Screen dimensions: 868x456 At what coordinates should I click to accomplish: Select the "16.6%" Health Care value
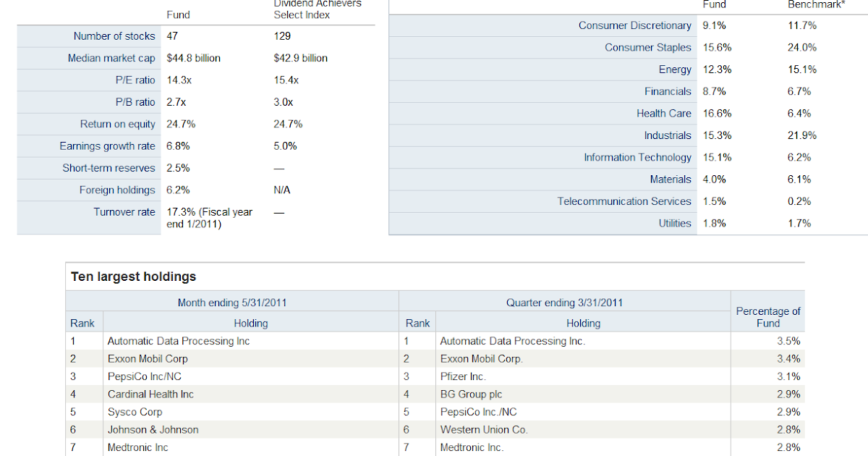(x=717, y=114)
